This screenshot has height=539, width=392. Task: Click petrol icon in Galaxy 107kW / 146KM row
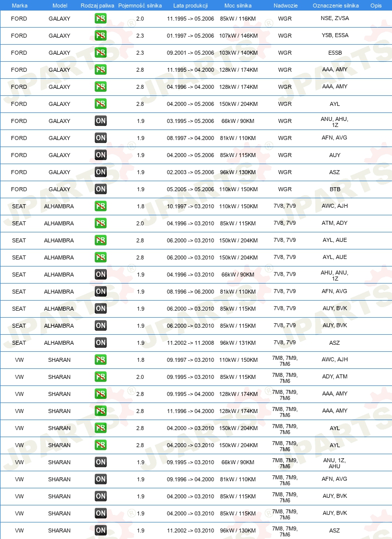tap(101, 36)
